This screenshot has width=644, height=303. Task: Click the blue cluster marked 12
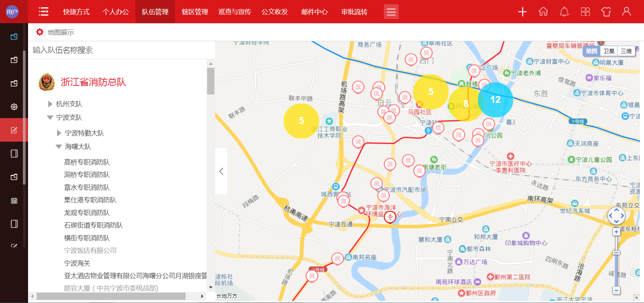(495, 100)
